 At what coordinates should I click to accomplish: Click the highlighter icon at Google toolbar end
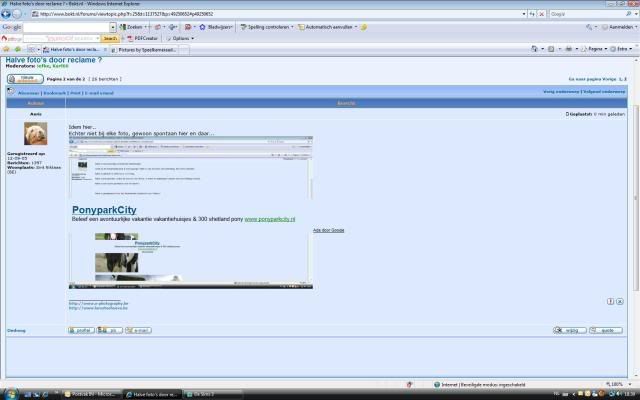(x=364, y=27)
